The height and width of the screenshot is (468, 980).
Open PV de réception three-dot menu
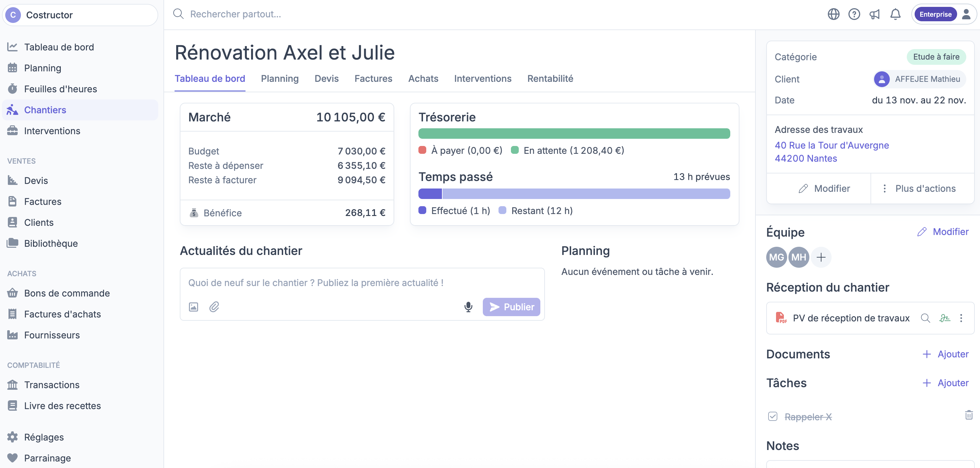(961, 318)
